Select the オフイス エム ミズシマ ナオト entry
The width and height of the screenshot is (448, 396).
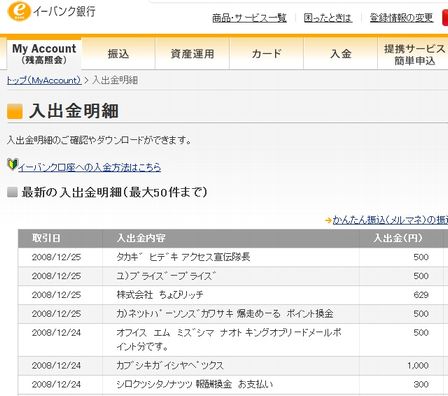pos(229,339)
